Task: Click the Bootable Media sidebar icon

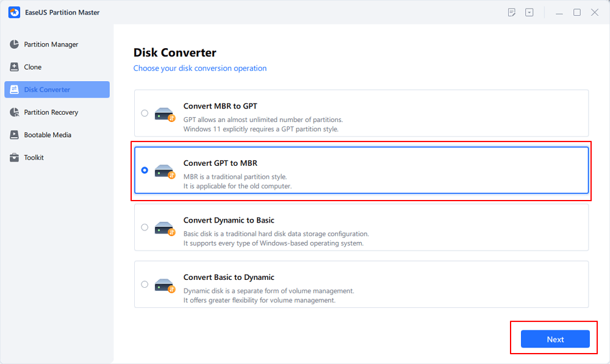Action: tap(14, 135)
